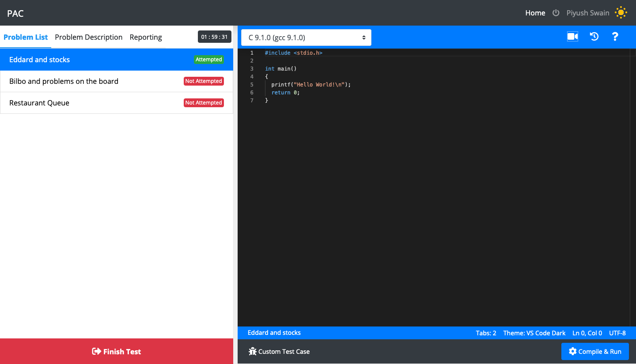Switch to the Reporting tab
Screen dimensions: 636x364
146,37
